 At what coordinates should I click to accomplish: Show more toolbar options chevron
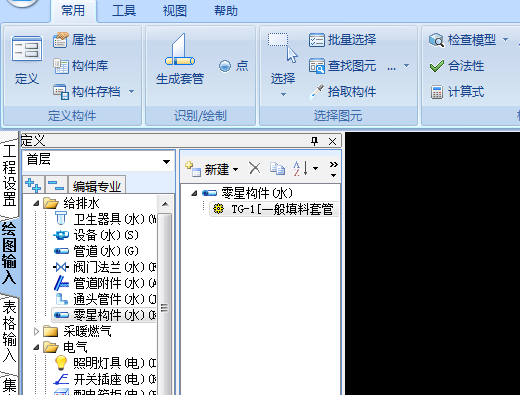(334, 169)
